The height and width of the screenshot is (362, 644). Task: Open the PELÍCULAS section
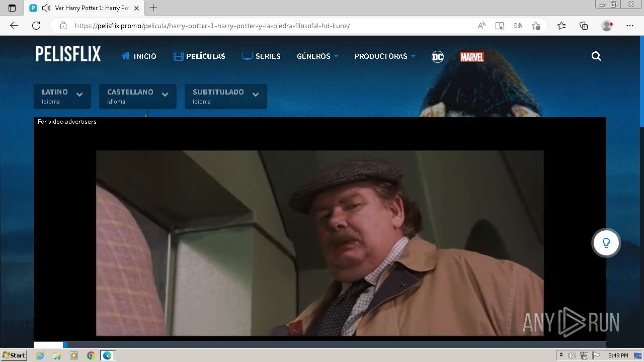pos(199,56)
